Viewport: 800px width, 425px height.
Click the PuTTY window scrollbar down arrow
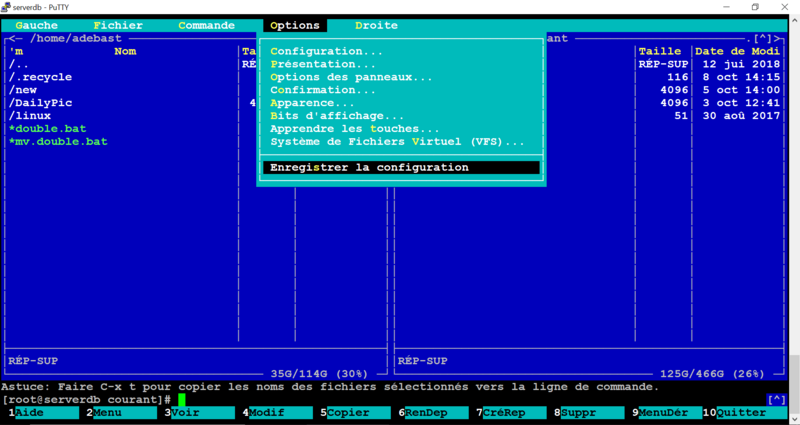pos(795,420)
